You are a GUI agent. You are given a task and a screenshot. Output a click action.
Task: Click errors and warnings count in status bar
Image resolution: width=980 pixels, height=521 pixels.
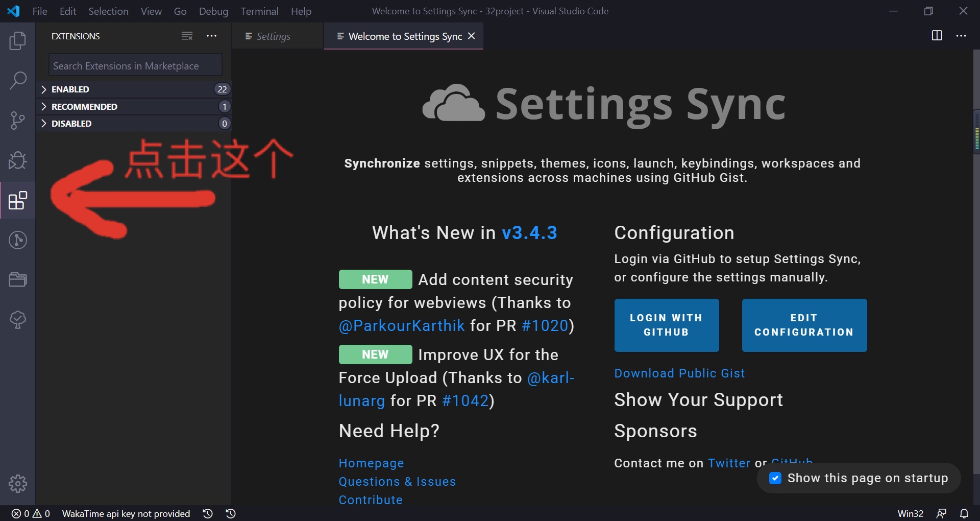tap(31, 513)
